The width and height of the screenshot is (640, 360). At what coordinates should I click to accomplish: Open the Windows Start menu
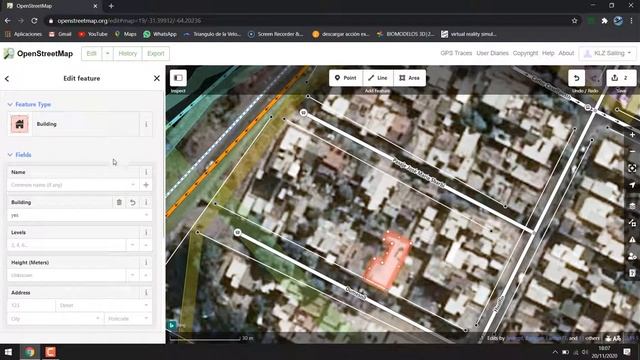[8, 351]
